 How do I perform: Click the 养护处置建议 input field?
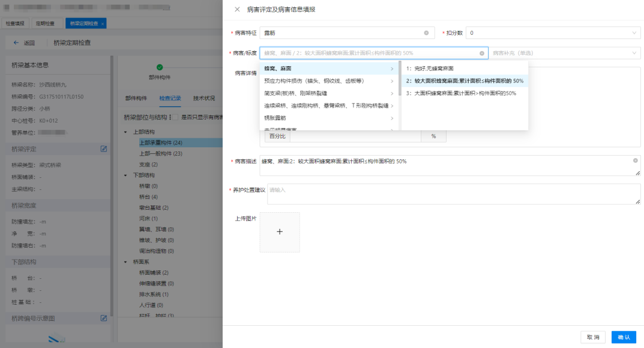point(453,194)
